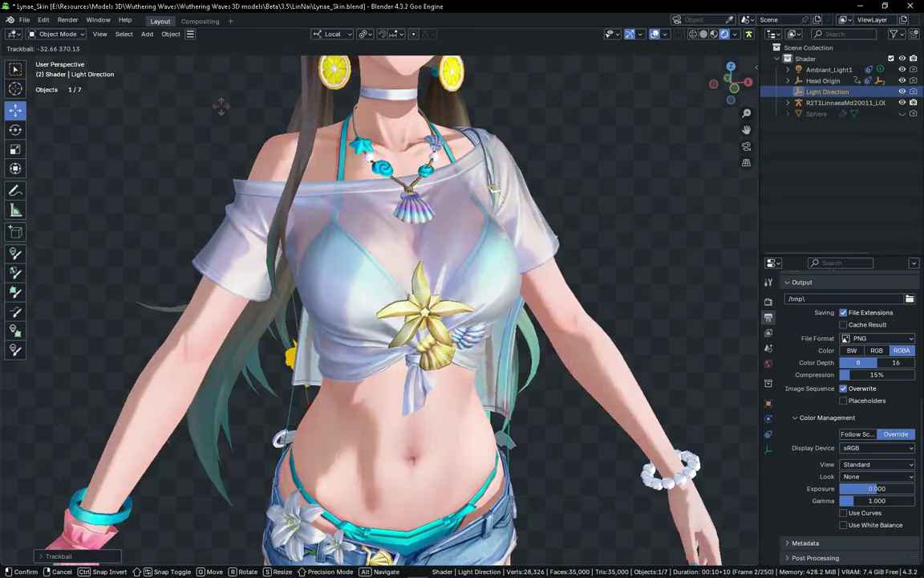Select RGB color mode button
The image size is (924, 578).
click(x=876, y=350)
